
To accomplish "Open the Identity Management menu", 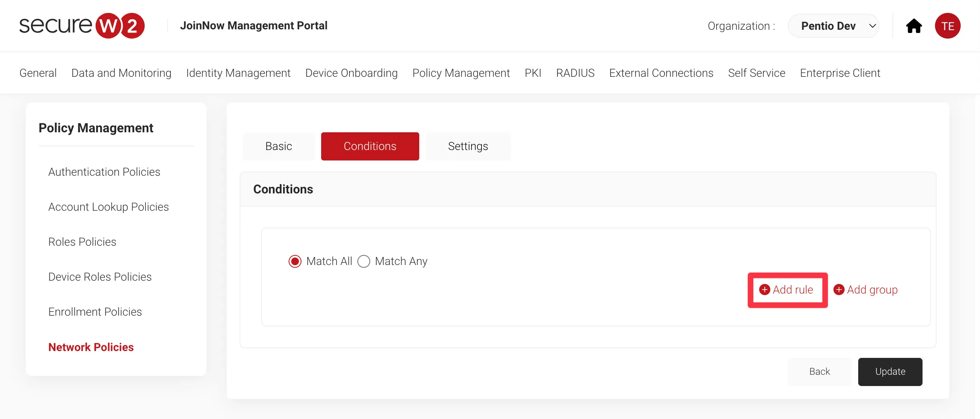I will click(238, 73).
